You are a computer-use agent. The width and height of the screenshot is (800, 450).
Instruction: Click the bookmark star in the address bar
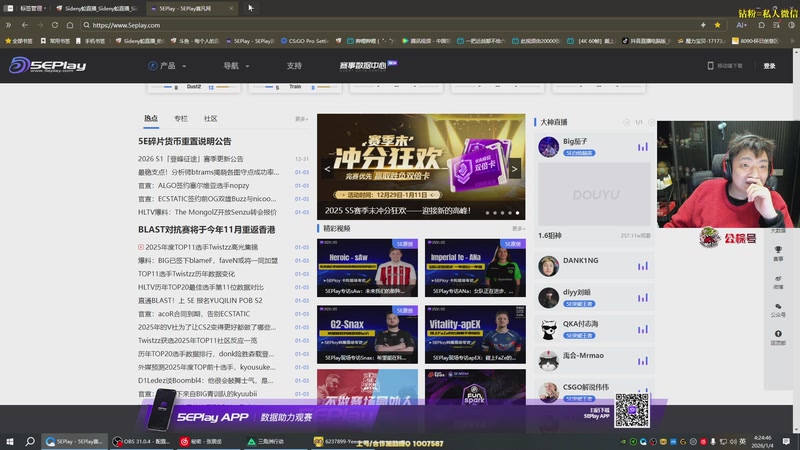click(x=717, y=24)
